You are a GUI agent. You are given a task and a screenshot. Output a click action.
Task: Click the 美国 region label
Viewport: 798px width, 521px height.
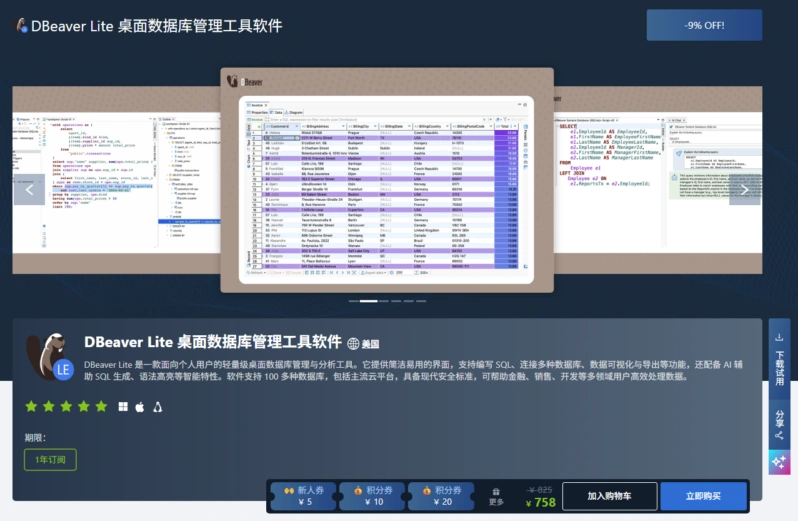click(x=370, y=344)
